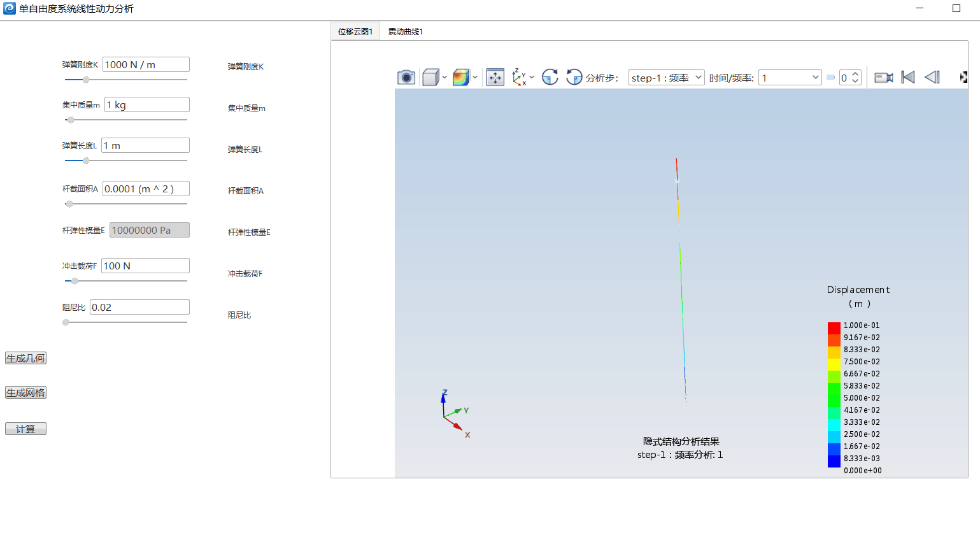Click the 3D cube display mode icon
This screenshot has height=535, width=980.
430,78
